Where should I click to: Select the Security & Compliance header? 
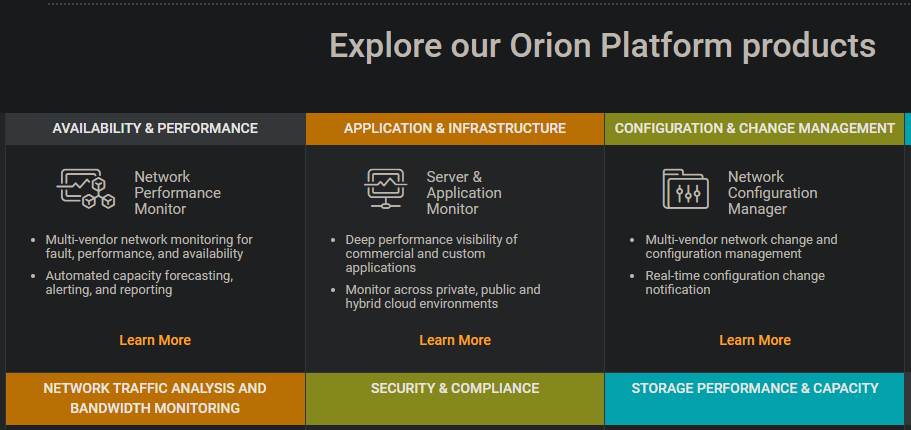coord(455,399)
